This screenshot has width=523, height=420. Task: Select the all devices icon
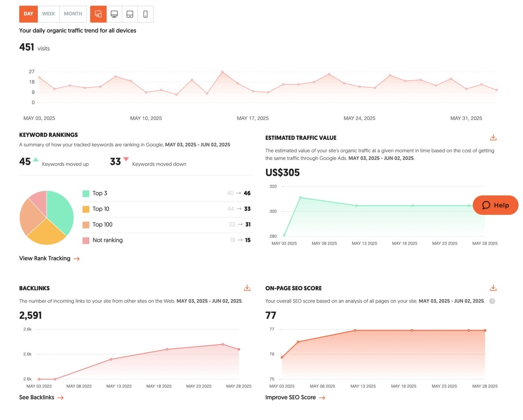[x=98, y=14]
